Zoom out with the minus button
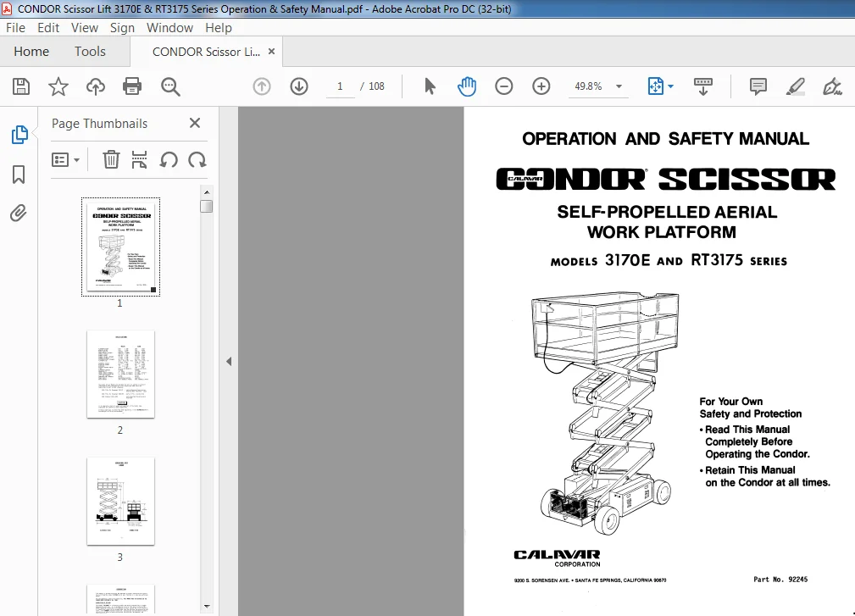Image resolution: width=855 pixels, height=616 pixels. (x=504, y=86)
